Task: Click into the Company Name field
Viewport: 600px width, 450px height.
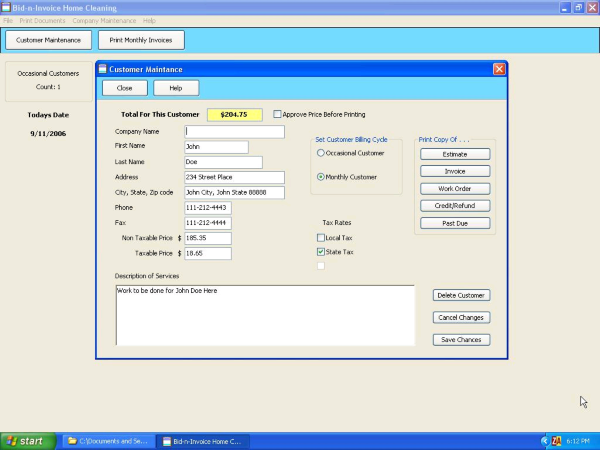Action: (x=234, y=131)
